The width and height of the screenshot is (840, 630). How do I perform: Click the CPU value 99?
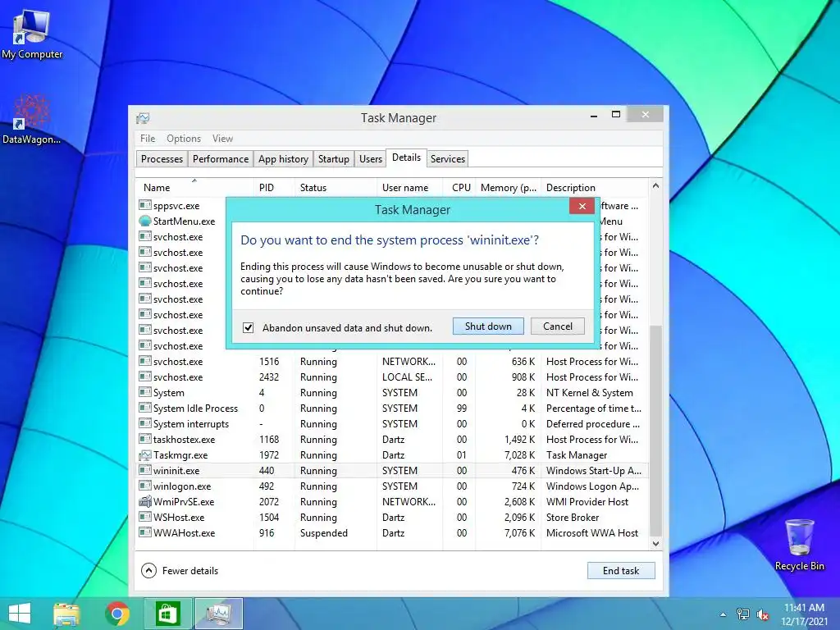pos(462,409)
